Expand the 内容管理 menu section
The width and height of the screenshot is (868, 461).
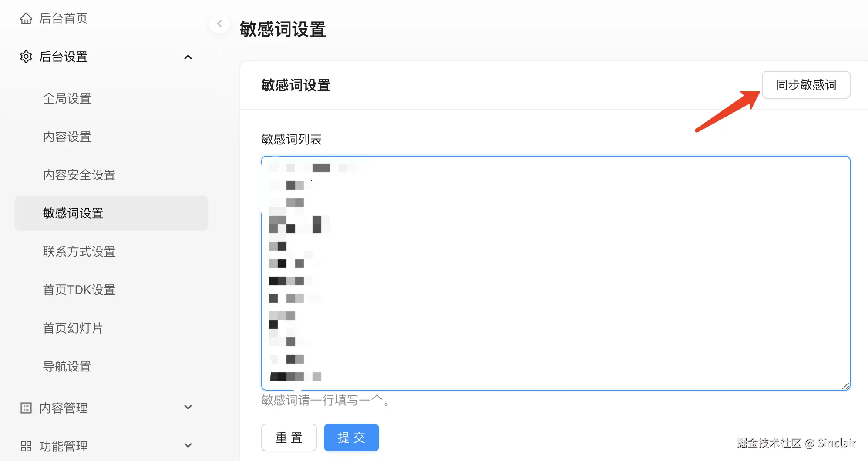(x=188, y=407)
